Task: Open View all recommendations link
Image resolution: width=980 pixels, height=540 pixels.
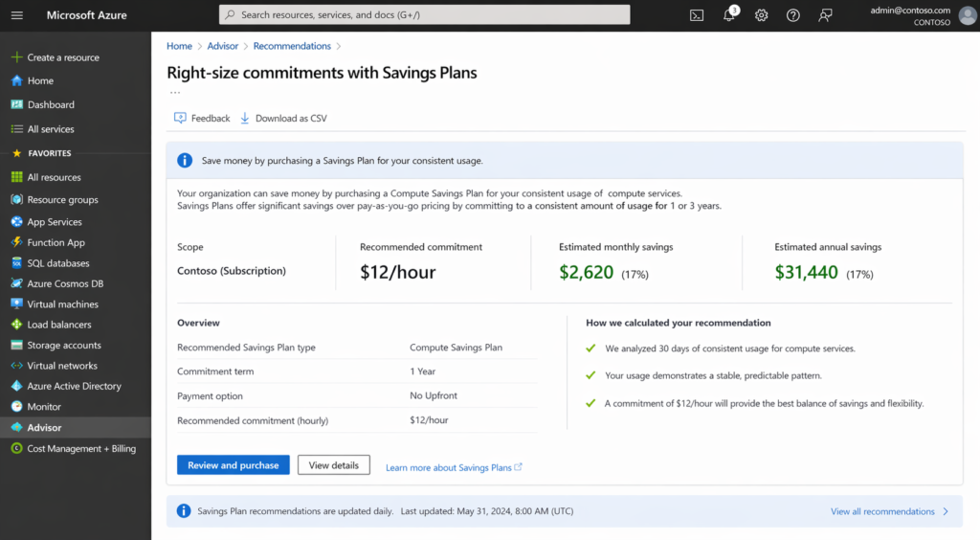Action: pos(882,511)
